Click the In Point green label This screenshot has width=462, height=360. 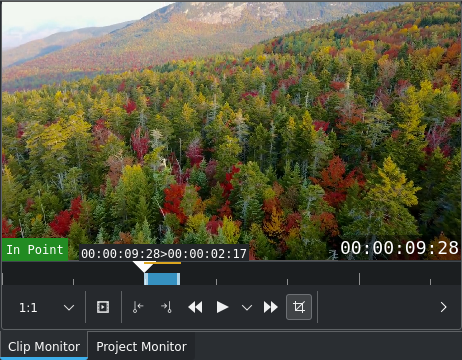35,249
